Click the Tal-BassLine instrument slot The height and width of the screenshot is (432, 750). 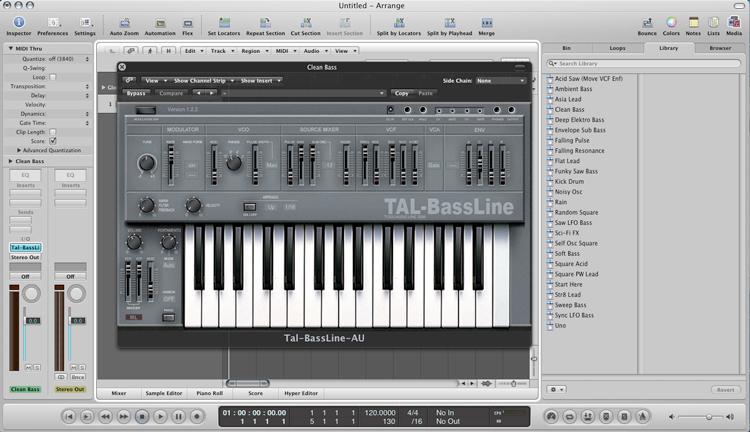[x=25, y=247]
